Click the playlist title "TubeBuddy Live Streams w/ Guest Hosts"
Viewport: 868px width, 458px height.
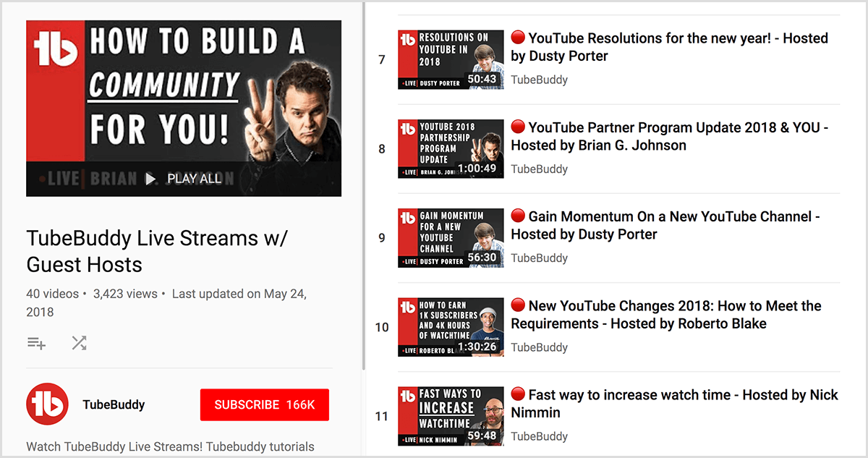click(157, 250)
